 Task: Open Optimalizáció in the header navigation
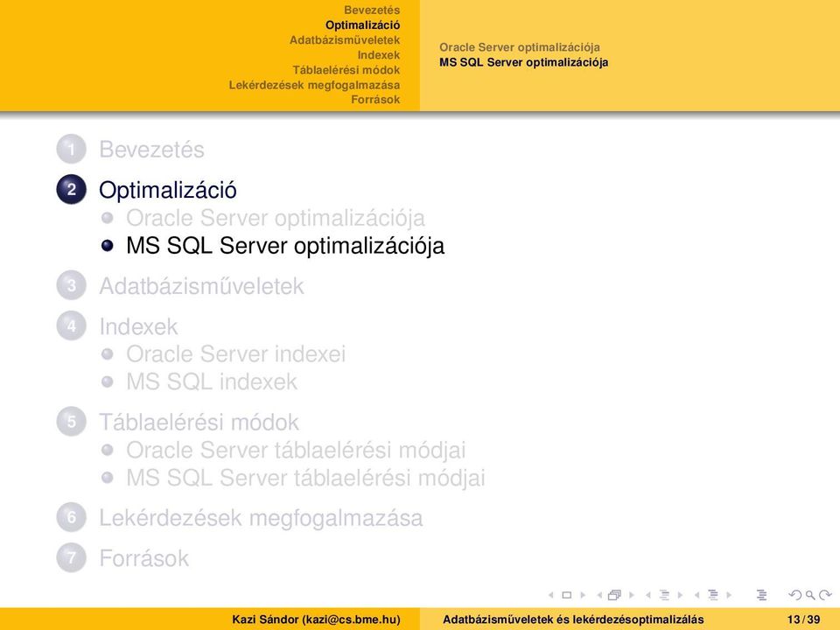[x=362, y=25]
